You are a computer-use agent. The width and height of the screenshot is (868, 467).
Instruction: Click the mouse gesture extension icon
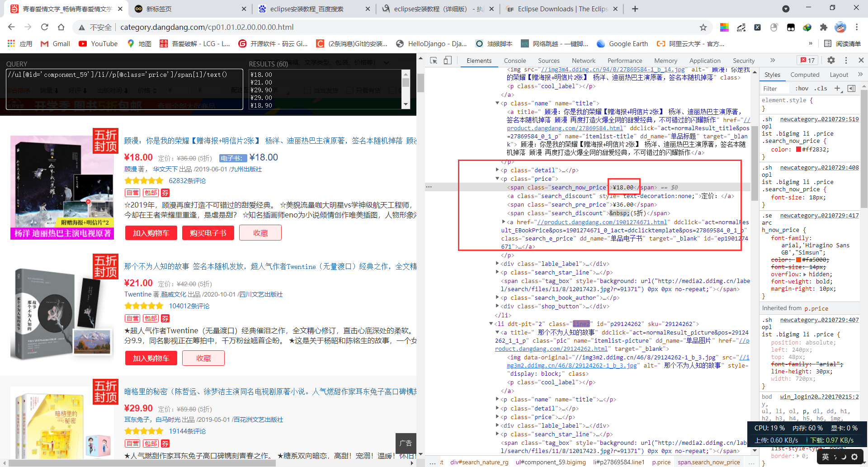click(x=774, y=27)
